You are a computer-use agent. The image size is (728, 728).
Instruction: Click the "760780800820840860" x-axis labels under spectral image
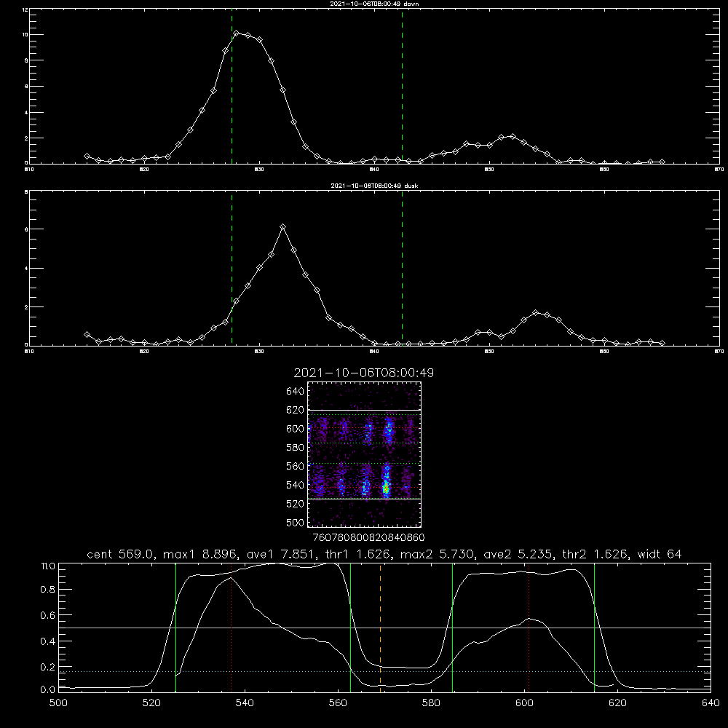click(x=368, y=538)
